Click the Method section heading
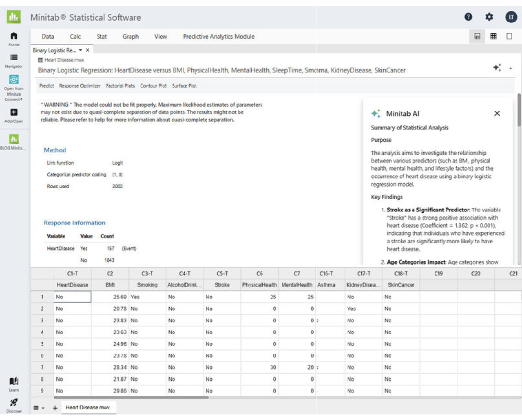Screen dimensions: 522x420 pos(55,150)
